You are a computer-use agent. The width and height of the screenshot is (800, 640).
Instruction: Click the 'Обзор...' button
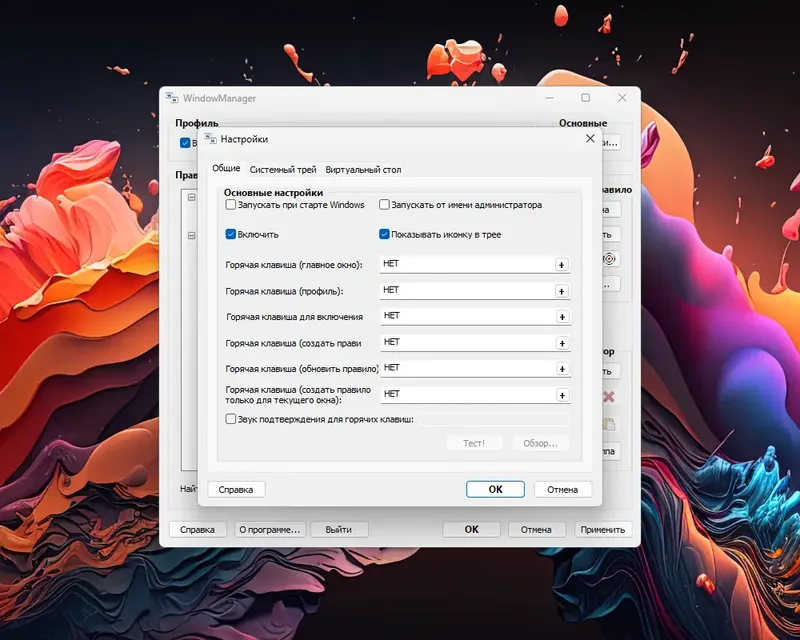coord(540,443)
